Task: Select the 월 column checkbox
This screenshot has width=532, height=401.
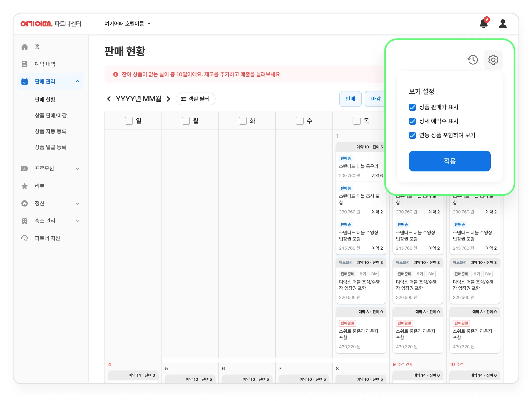Action: pyautogui.click(x=185, y=121)
